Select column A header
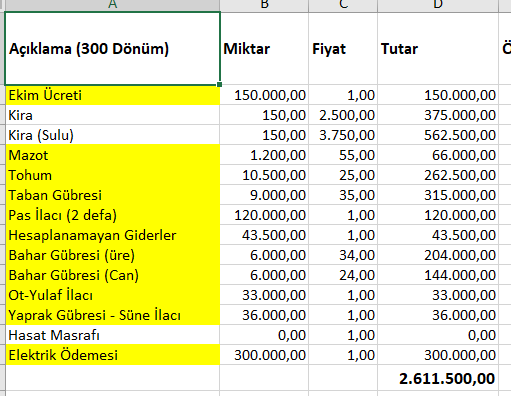511x396 pixels. tap(113, 5)
